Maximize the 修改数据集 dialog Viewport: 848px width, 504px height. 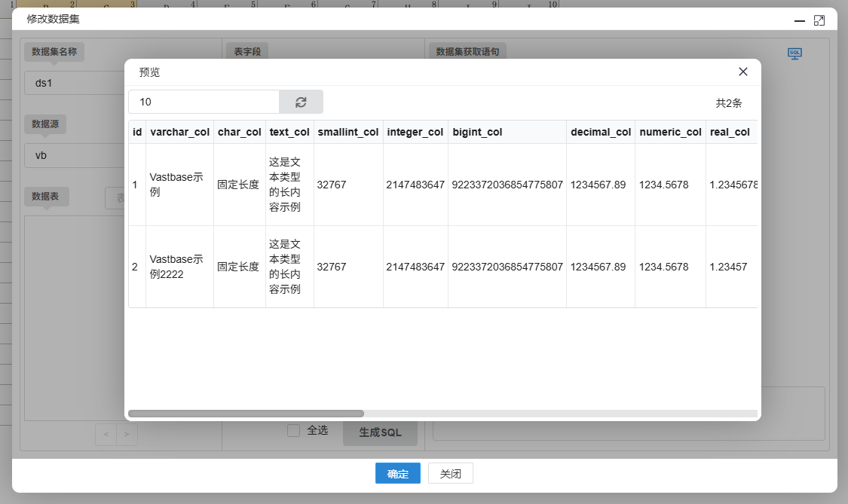819,20
